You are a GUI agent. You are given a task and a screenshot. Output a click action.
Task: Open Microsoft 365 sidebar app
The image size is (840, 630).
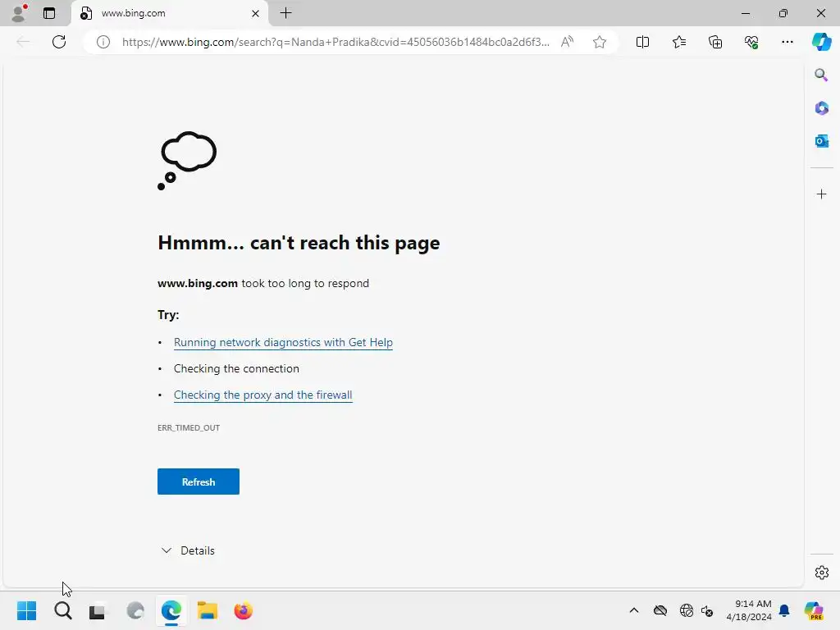[821, 108]
